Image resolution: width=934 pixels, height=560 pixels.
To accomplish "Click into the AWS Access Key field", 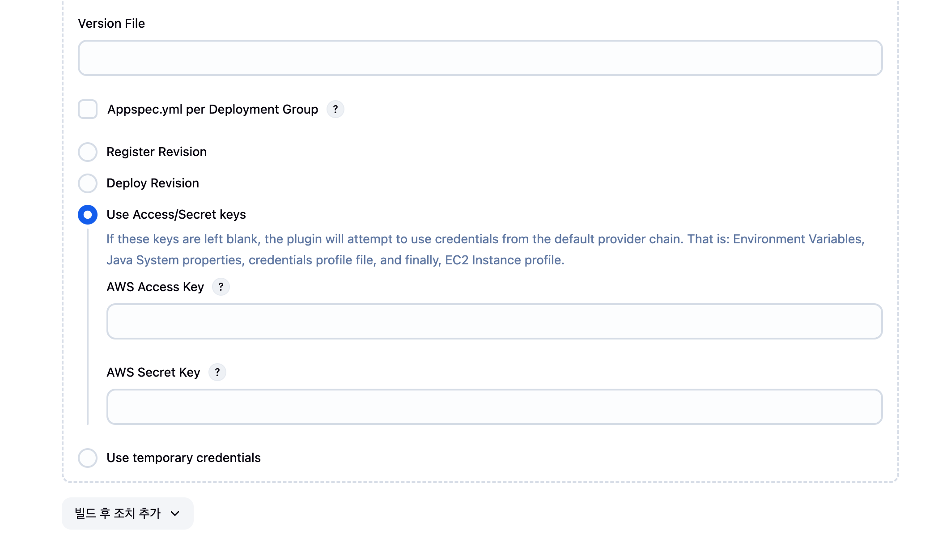I will point(494,322).
